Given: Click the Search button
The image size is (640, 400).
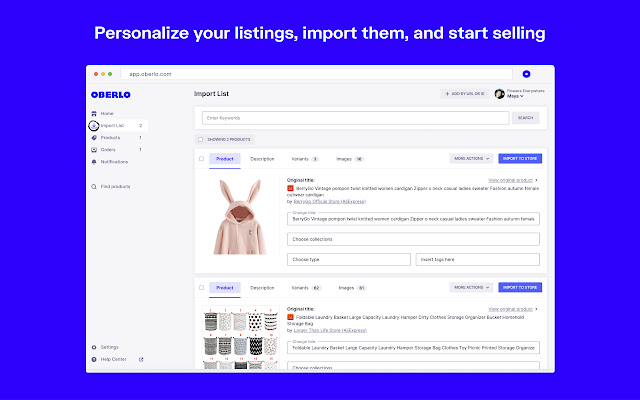Looking at the screenshot, I should click(x=525, y=118).
